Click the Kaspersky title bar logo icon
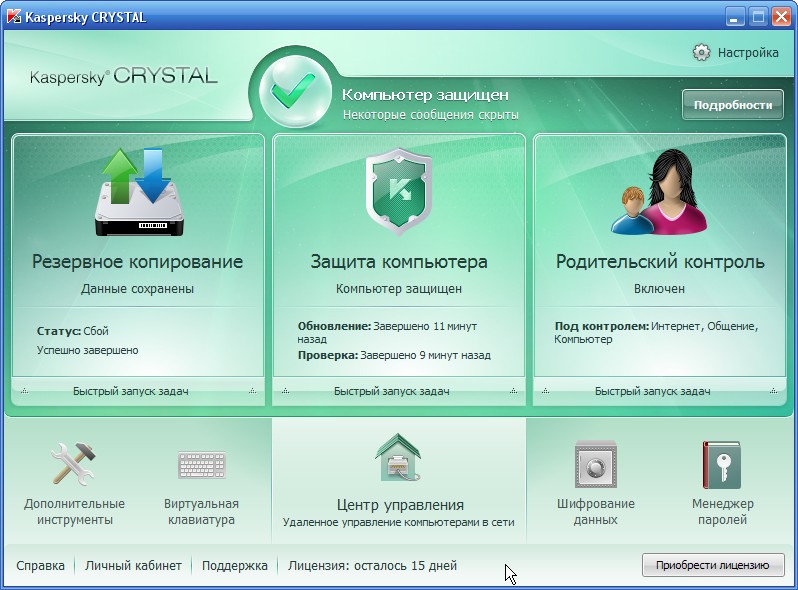The image size is (798, 590). coord(14,17)
